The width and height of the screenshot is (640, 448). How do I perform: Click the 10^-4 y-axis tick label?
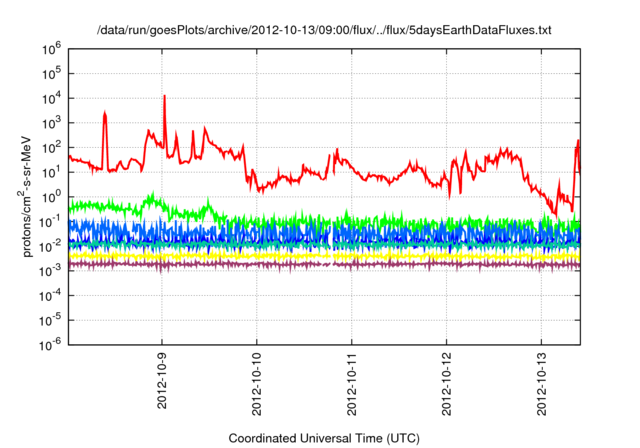[50, 296]
